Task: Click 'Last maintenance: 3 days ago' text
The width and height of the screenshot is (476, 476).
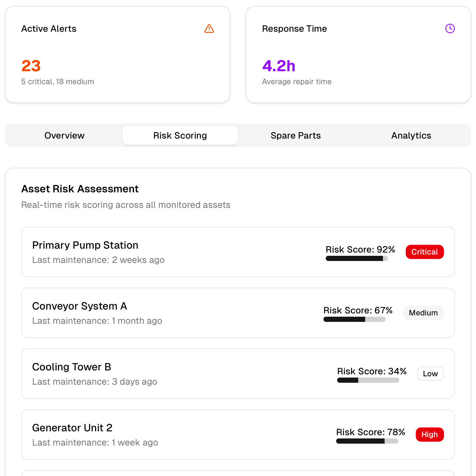Action: (x=95, y=382)
